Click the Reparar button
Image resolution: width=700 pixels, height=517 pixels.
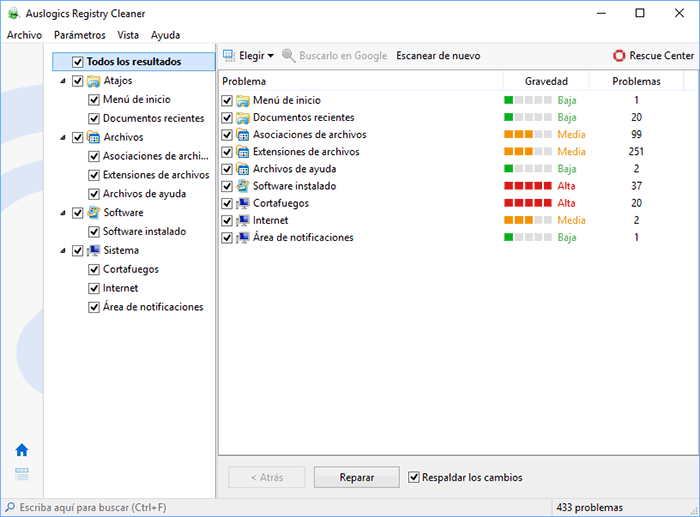357,477
